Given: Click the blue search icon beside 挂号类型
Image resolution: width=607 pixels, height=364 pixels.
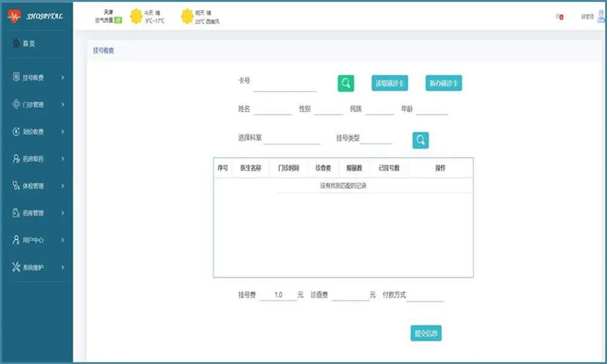Looking at the screenshot, I should click(x=421, y=140).
